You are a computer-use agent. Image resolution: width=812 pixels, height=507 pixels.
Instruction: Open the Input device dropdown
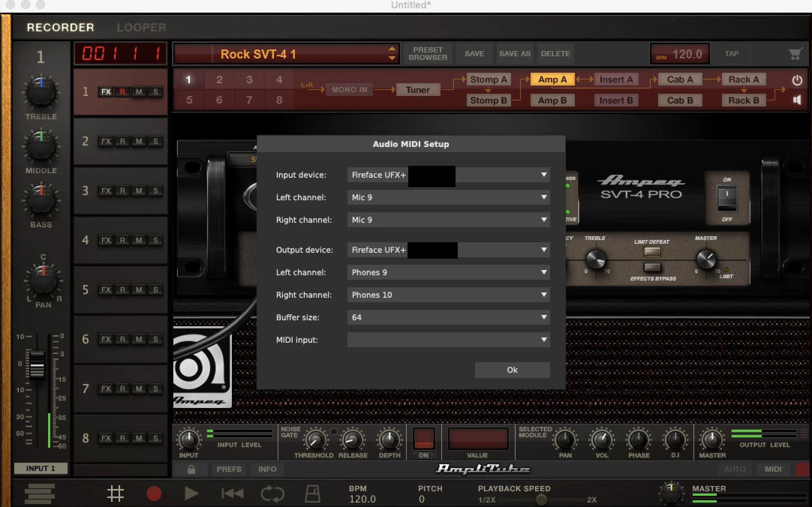[448, 175]
